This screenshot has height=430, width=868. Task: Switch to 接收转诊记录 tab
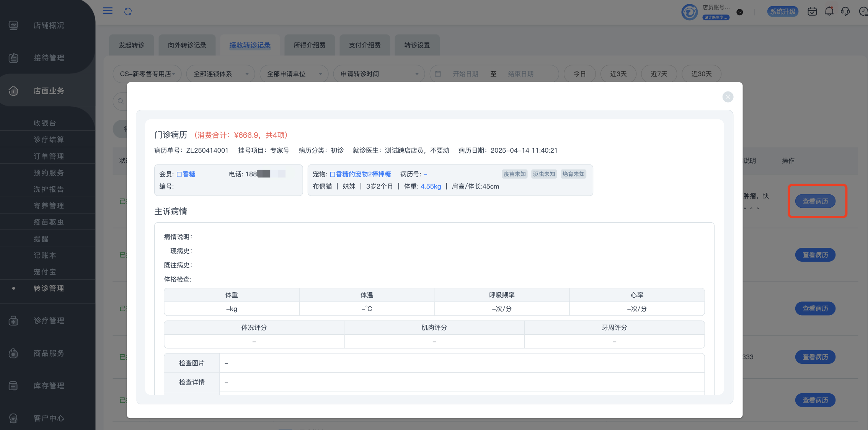click(250, 45)
